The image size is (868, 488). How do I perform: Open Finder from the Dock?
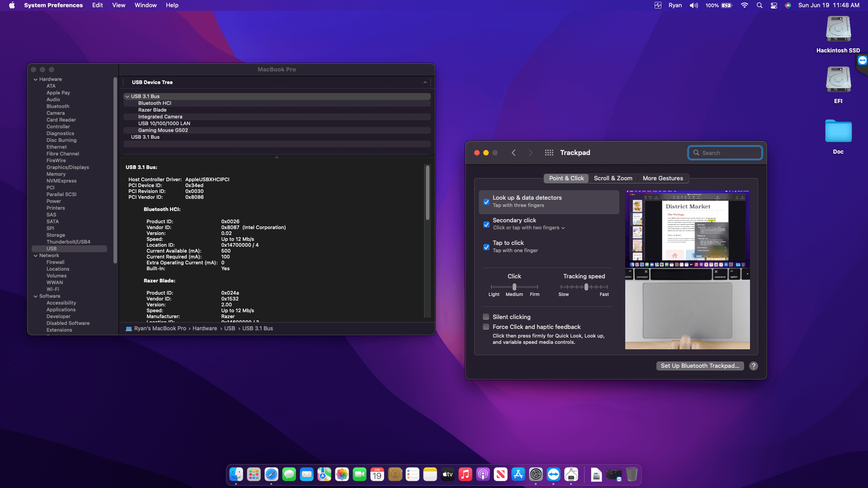point(236,474)
